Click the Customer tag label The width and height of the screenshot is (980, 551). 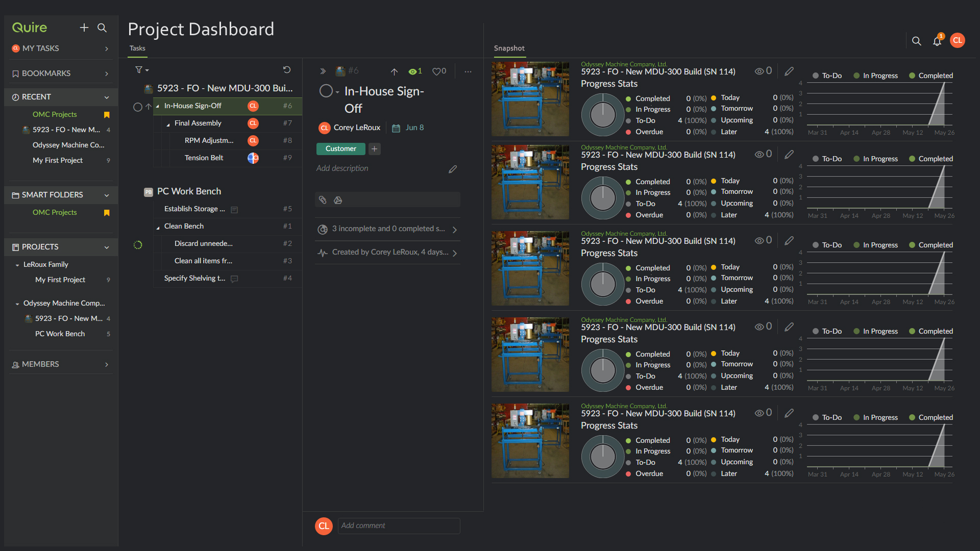[x=340, y=149]
